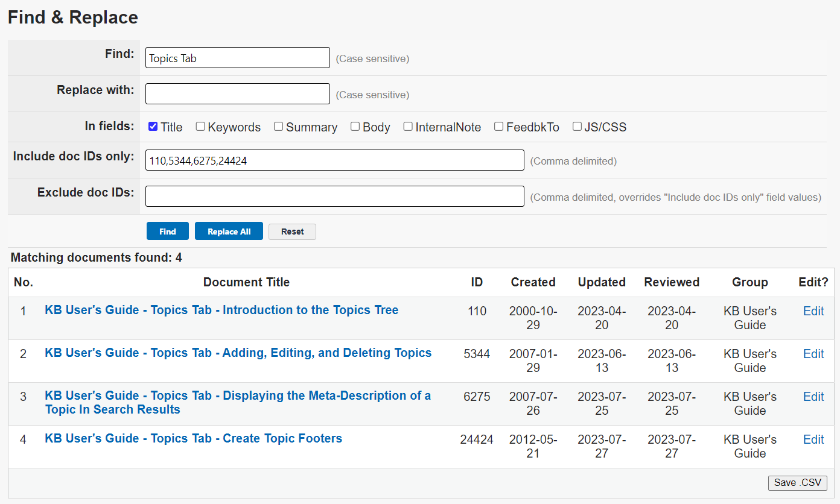Image resolution: width=840 pixels, height=504 pixels.
Task: Click the Group column header
Action: click(750, 282)
